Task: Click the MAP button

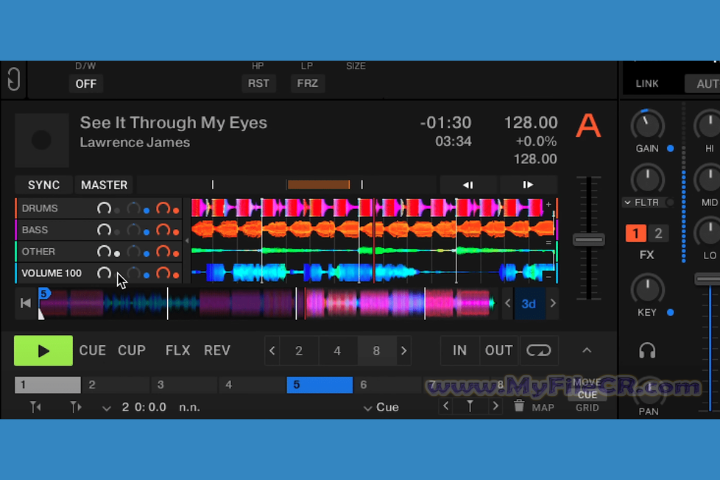Action: click(543, 407)
